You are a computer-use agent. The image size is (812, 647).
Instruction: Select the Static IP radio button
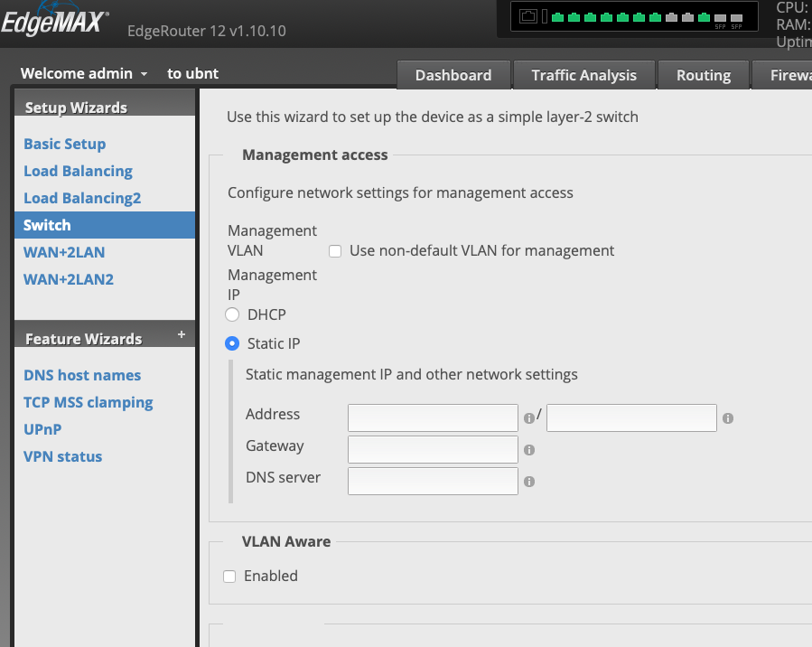(233, 343)
